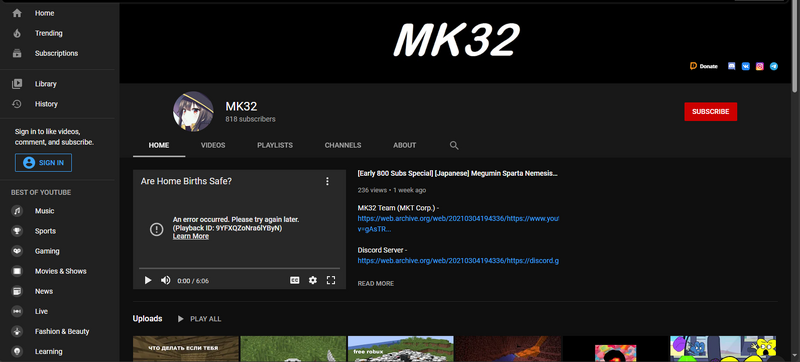Viewport: 800px width, 362px height.
Task: Open Trending flame icon in sidebar
Action: coord(17,33)
